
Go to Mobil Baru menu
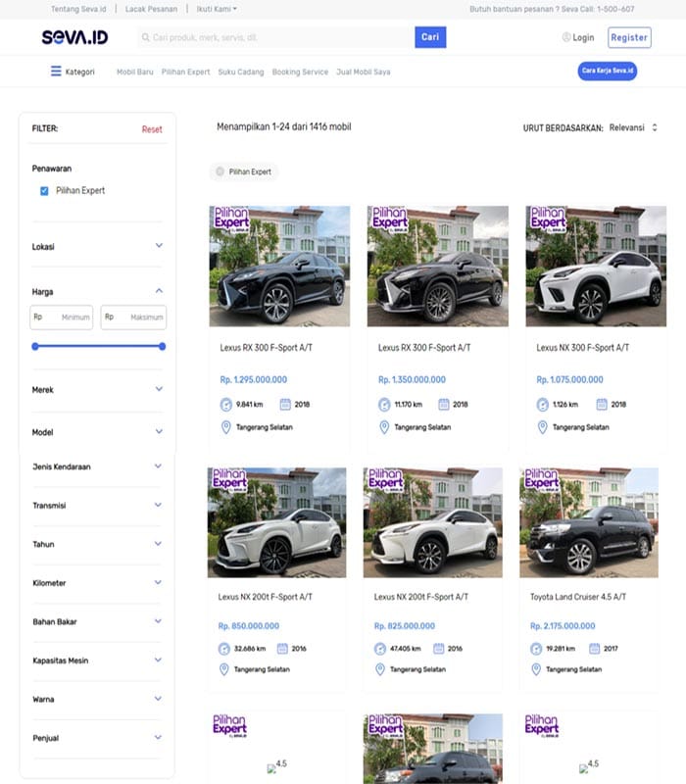tap(135, 72)
